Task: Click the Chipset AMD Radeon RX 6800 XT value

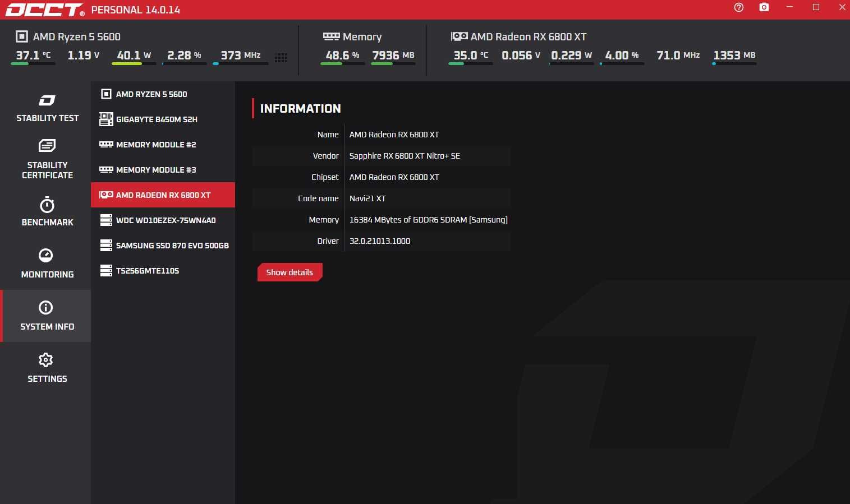Action: (394, 177)
